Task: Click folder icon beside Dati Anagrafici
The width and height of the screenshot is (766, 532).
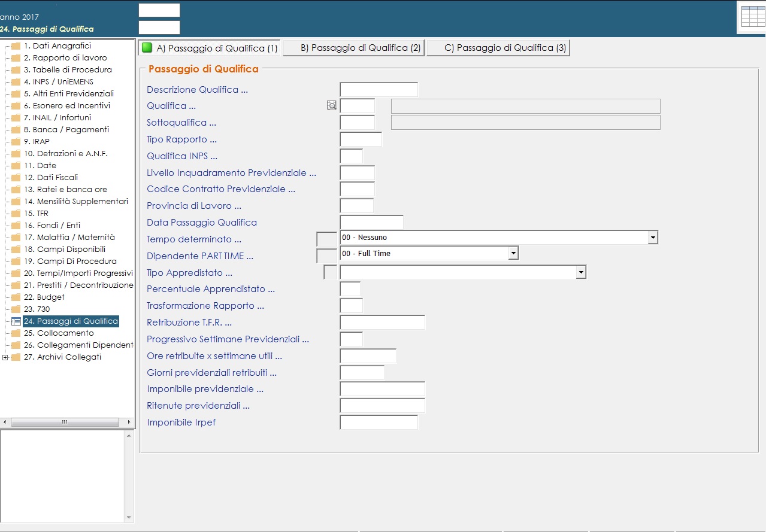Action: pos(16,46)
